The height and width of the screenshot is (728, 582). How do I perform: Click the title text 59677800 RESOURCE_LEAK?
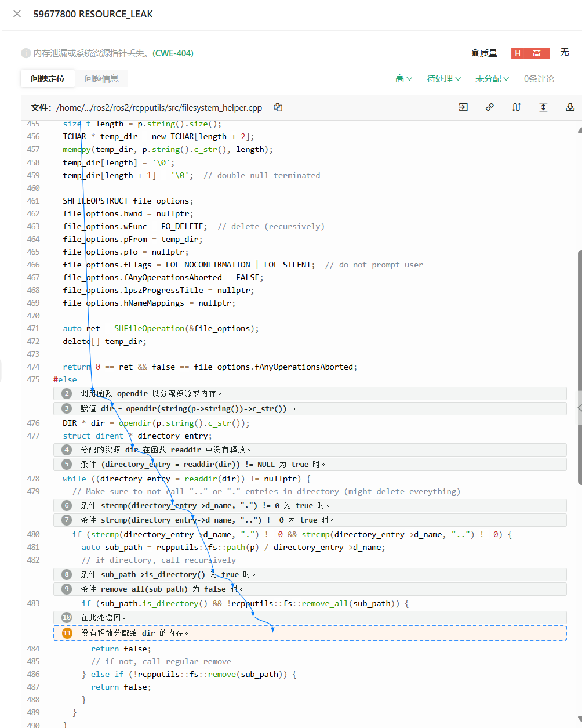[x=93, y=14]
